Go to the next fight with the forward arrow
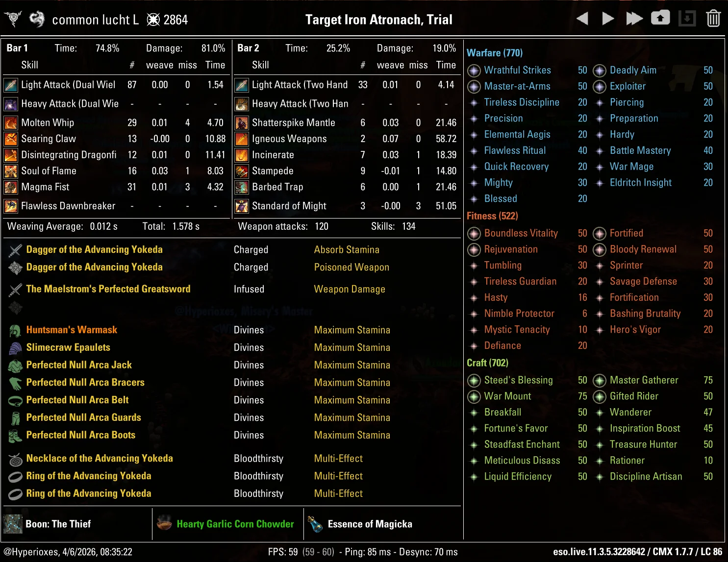This screenshot has width=728, height=562. 607,18
